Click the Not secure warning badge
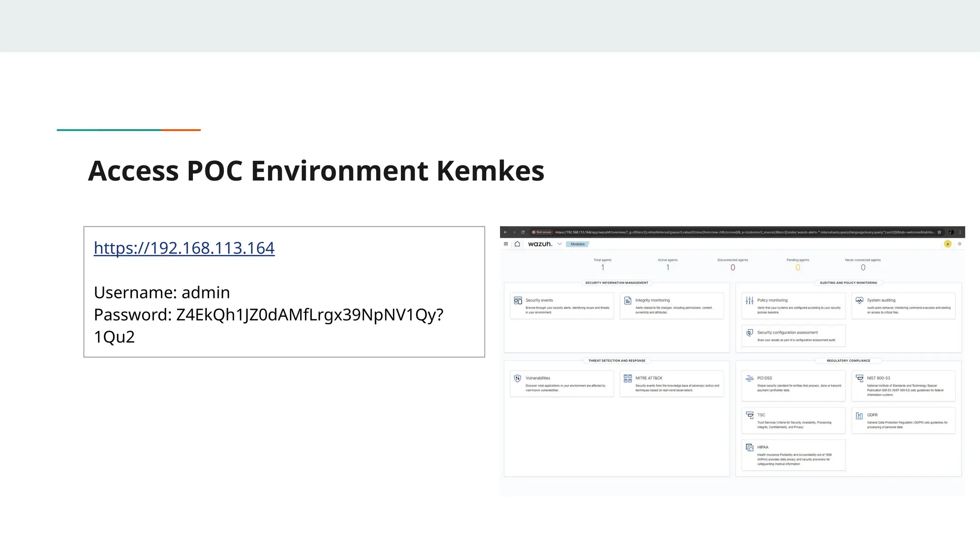 click(542, 232)
